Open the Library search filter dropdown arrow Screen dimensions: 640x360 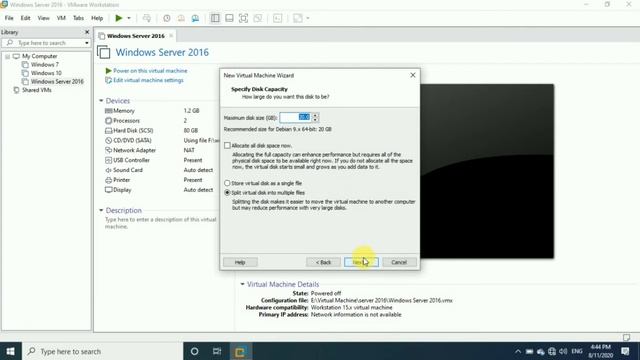point(87,43)
